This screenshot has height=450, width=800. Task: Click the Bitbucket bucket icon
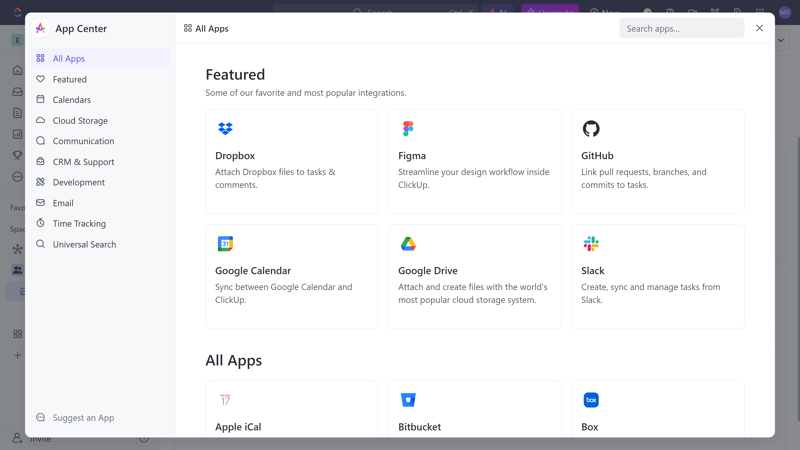pos(408,399)
